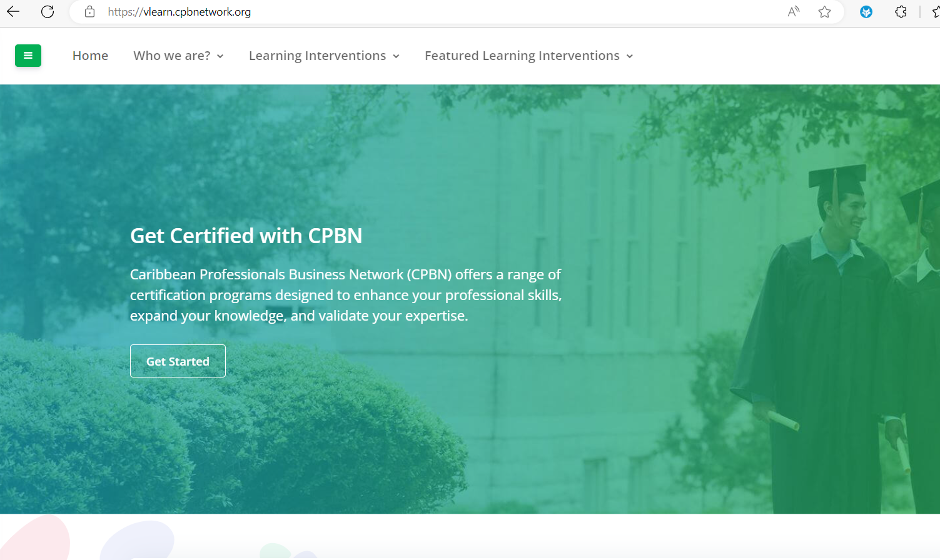Open the blue bird extension icon
The height and width of the screenshot is (560, 940).
(x=866, y=12)
